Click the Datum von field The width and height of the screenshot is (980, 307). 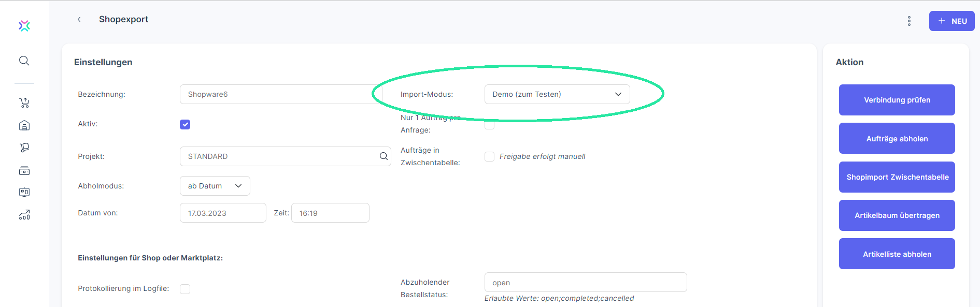click(x=223, y=213)
